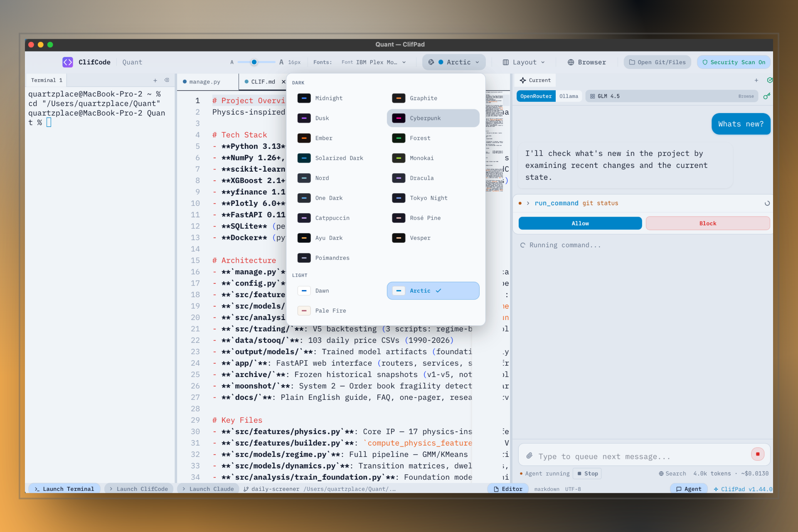Click the spinner icon on run_command row
Image resolution: width=798 pixels, height=532 pixels.
coord(767,203)
